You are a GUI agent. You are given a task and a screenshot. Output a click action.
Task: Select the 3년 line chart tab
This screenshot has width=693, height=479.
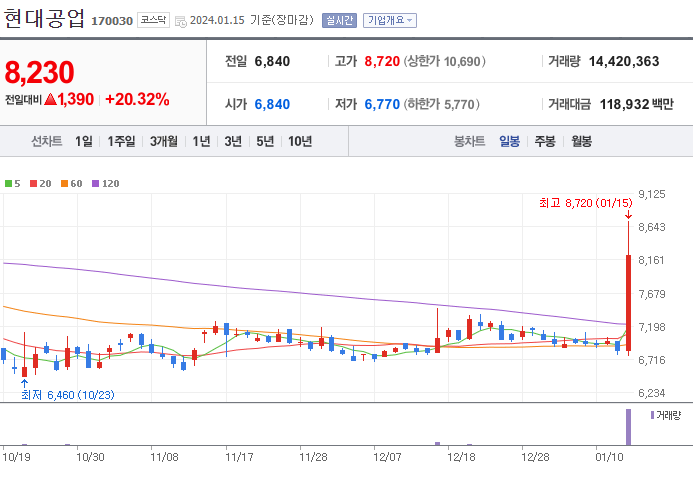[233, 141]
